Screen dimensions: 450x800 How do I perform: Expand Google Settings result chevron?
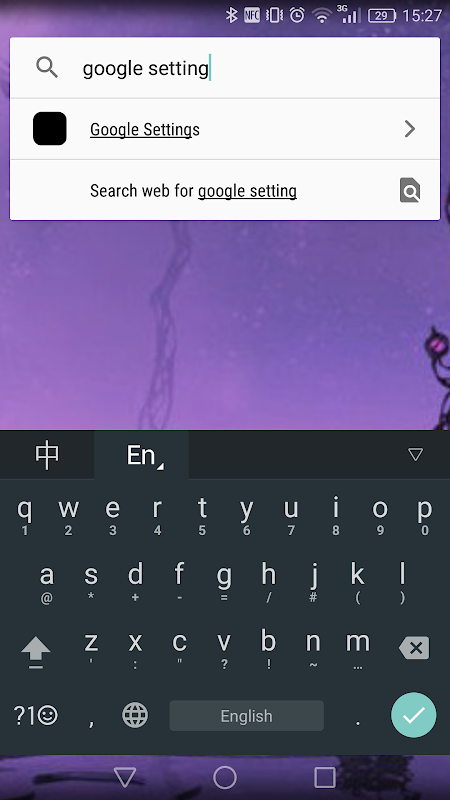tap(409, 129)
